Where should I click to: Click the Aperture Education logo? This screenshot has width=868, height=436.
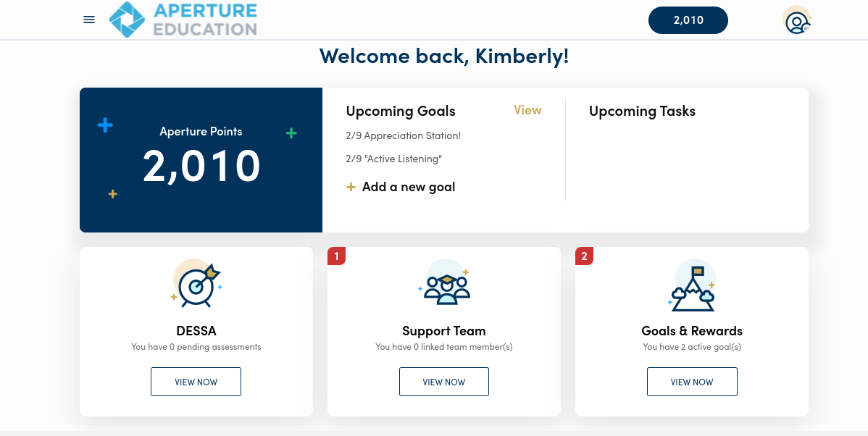click(x=183, y=20)
